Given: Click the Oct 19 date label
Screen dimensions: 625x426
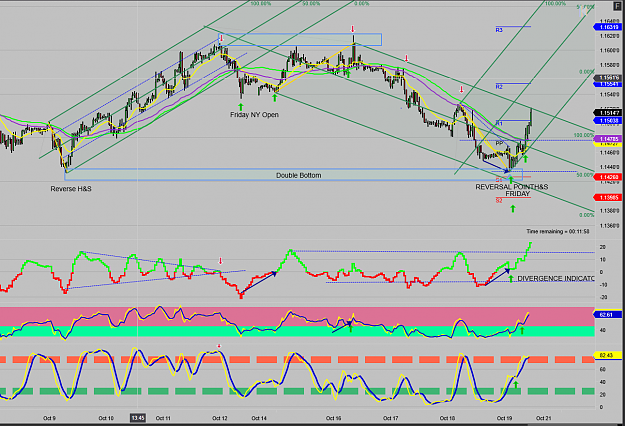Looking at the screenshot, I should pos(504,418).
